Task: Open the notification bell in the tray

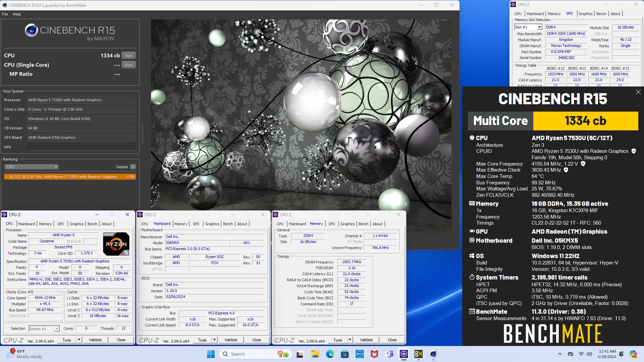Action: tap(622, 354)
